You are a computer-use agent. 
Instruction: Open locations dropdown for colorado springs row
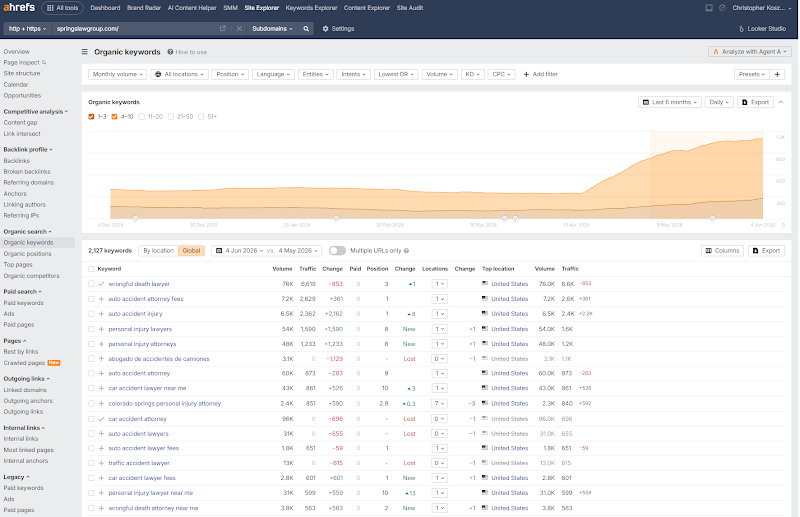point(439,404)
